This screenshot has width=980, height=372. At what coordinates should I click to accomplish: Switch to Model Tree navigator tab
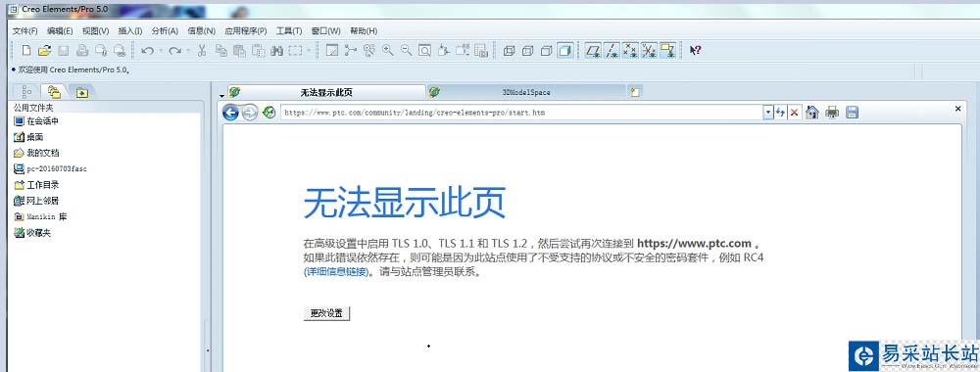click(x=26, y=92)
